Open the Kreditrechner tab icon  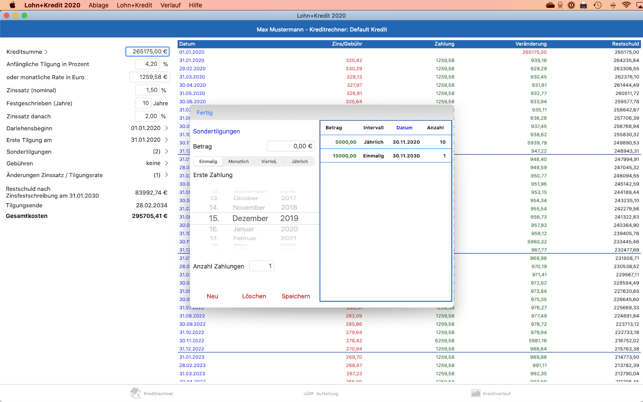coord(136,393)
